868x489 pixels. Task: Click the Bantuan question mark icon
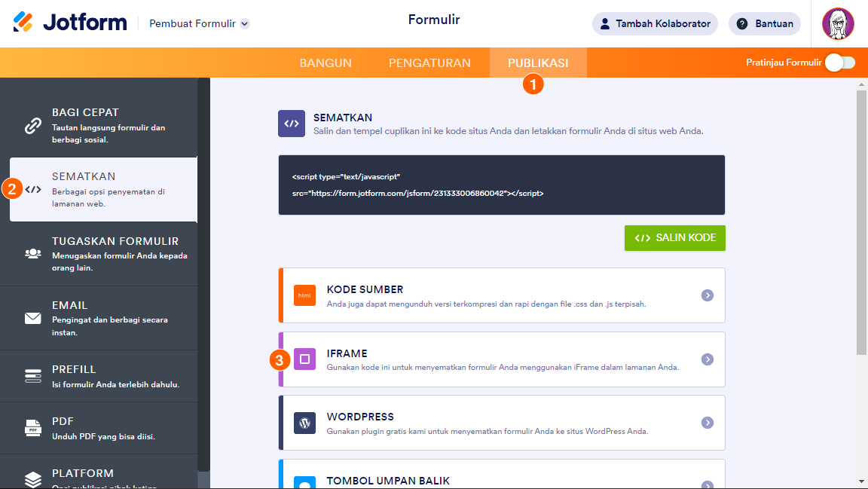tap(742, 24)
